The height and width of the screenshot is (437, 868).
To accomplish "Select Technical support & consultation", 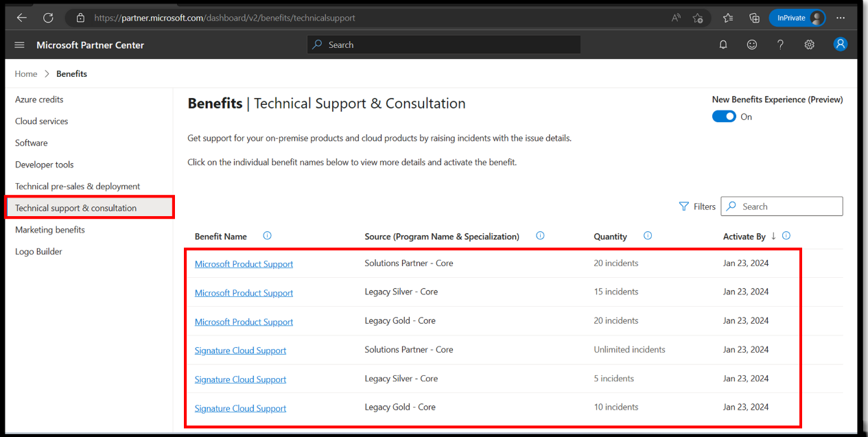I will point(89,208).
